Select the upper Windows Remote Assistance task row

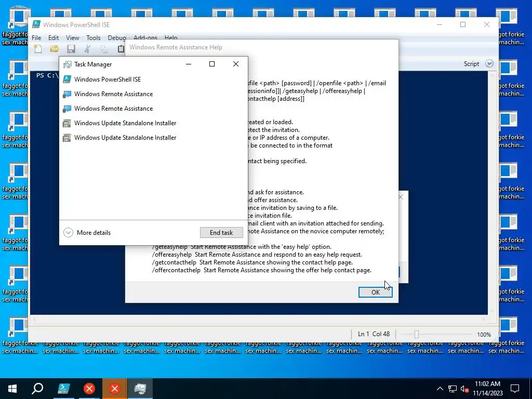point(153,94)
